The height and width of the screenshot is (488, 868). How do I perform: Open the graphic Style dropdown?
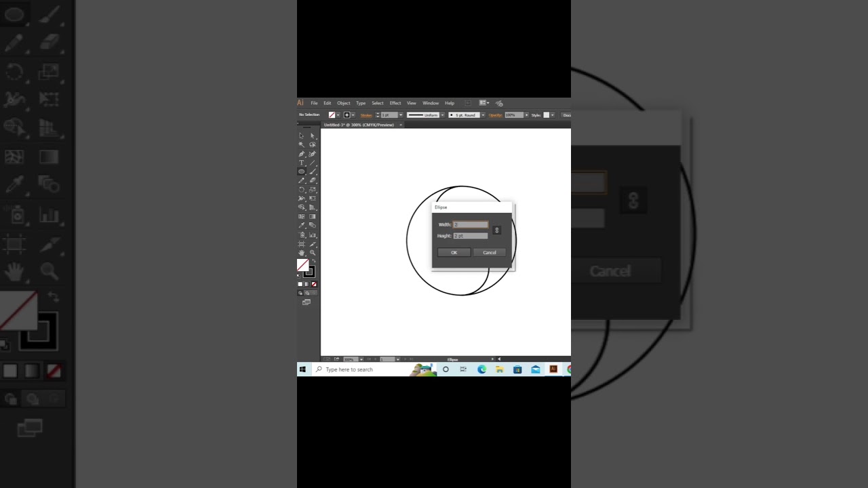pyautogui.click(x=552, y=115)
